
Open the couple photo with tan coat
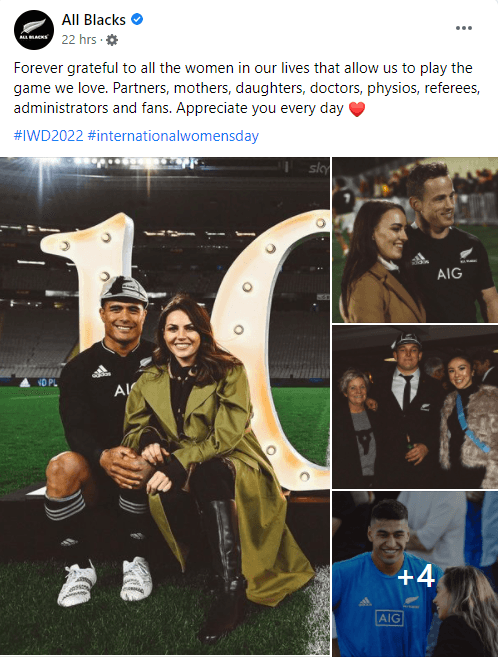pyautogui.click(x=415, y=240)
